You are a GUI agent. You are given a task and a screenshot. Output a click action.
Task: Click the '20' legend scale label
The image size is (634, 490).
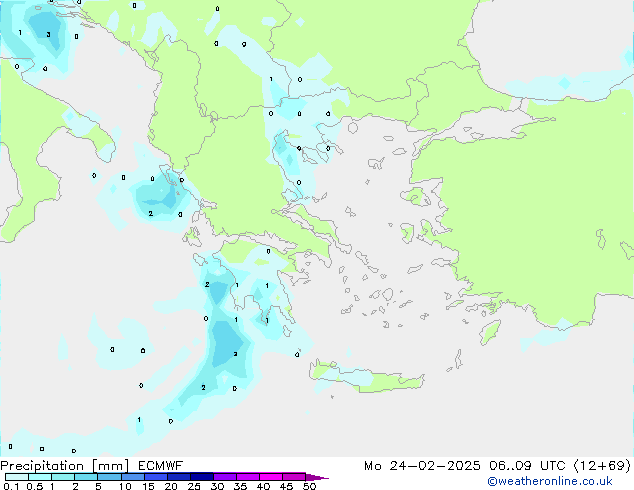(x=171, y=486)
